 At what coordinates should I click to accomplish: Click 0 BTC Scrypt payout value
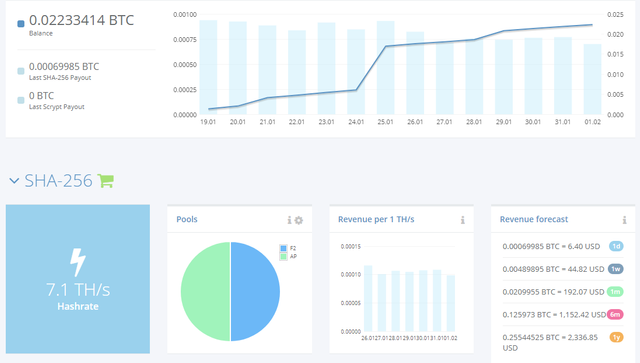[41, 96]
